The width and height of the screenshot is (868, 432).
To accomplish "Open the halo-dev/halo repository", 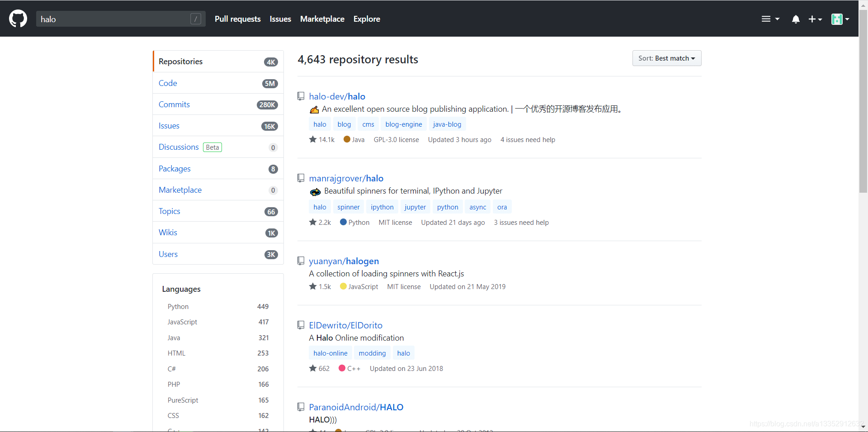I will click(337, 96).
